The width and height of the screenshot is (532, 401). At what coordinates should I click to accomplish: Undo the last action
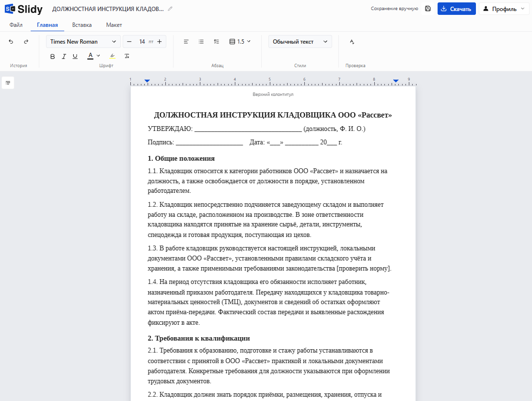[11, 41]
